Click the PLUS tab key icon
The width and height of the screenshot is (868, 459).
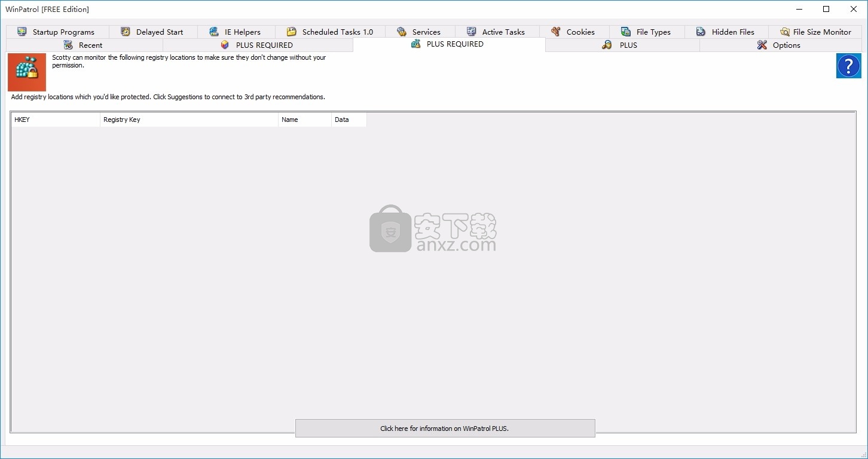coord(607,45)
